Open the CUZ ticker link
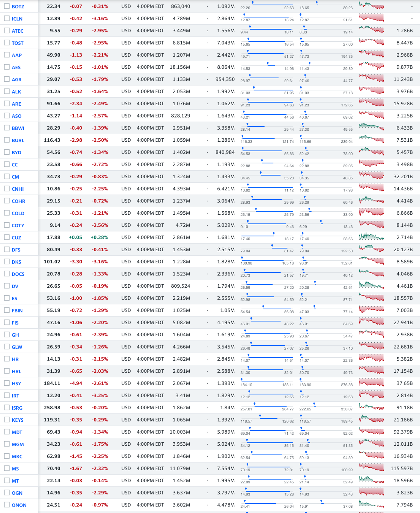The width and height of the screenshot is (420, 513). [x=16, y=238]
